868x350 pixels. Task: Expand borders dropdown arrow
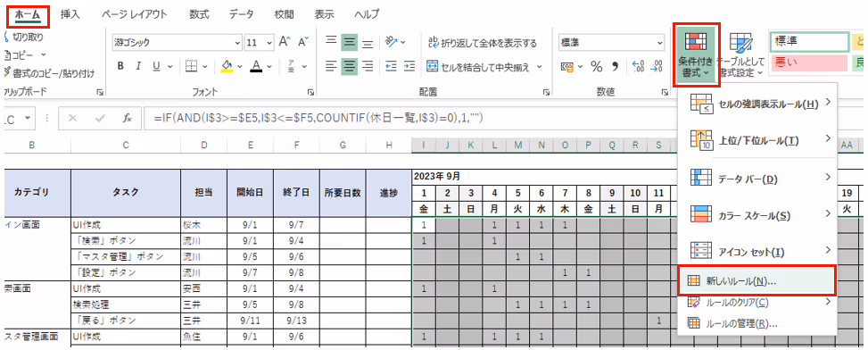click(x=205, y=66)
